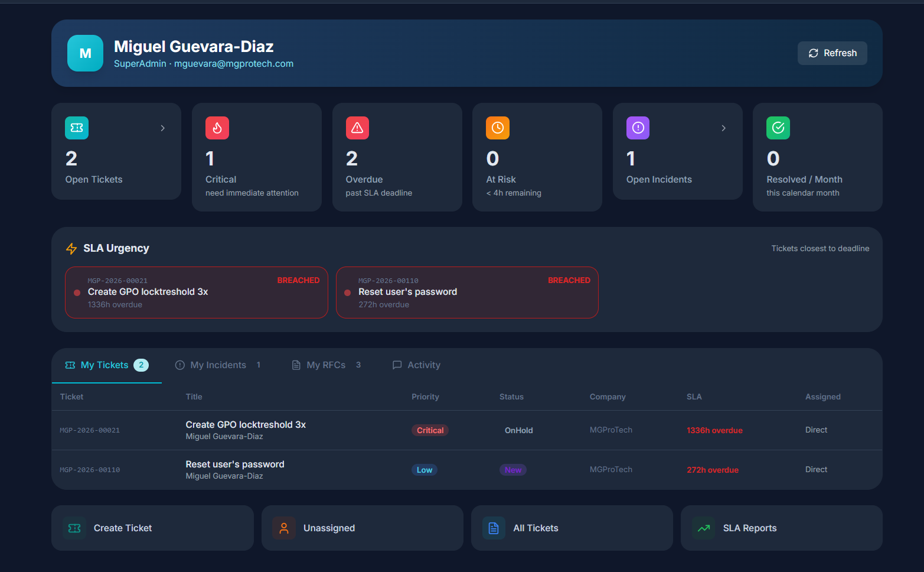Viewport: 924px width, 572px height.
Task: Click the Open Incidents alert icon
Action: pos(638,128)
